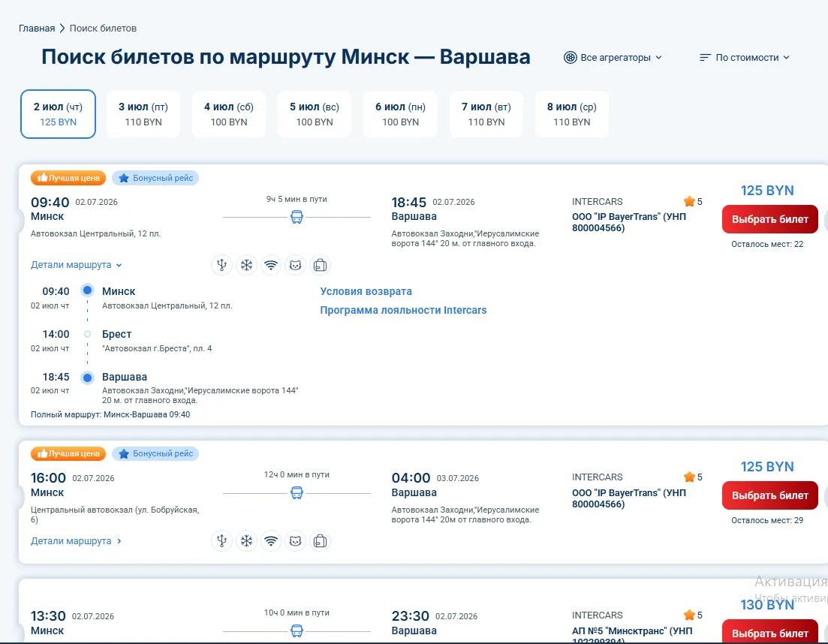Click rating star of 09:40 trip carrier
828x644 pixels.
[x=689, y=201]
